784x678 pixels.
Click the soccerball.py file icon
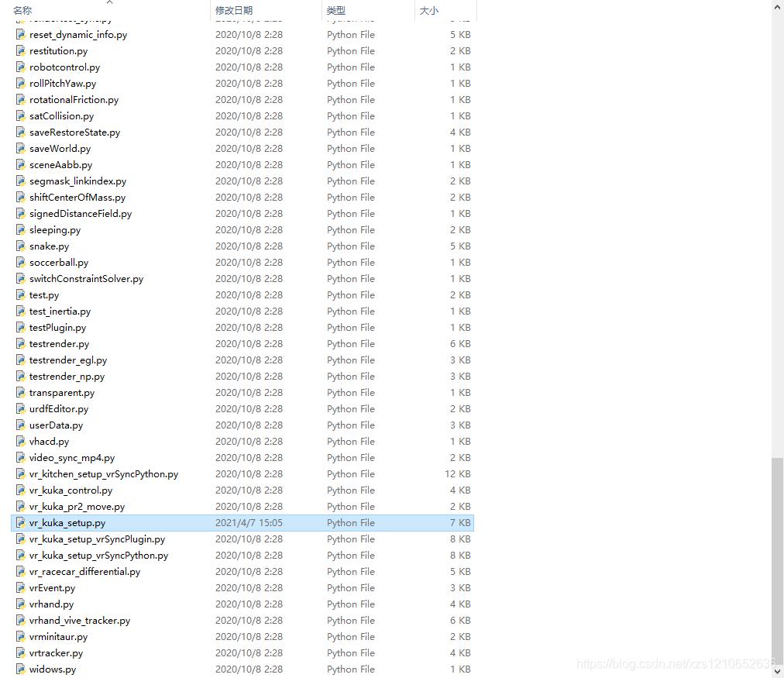[20, 262]
